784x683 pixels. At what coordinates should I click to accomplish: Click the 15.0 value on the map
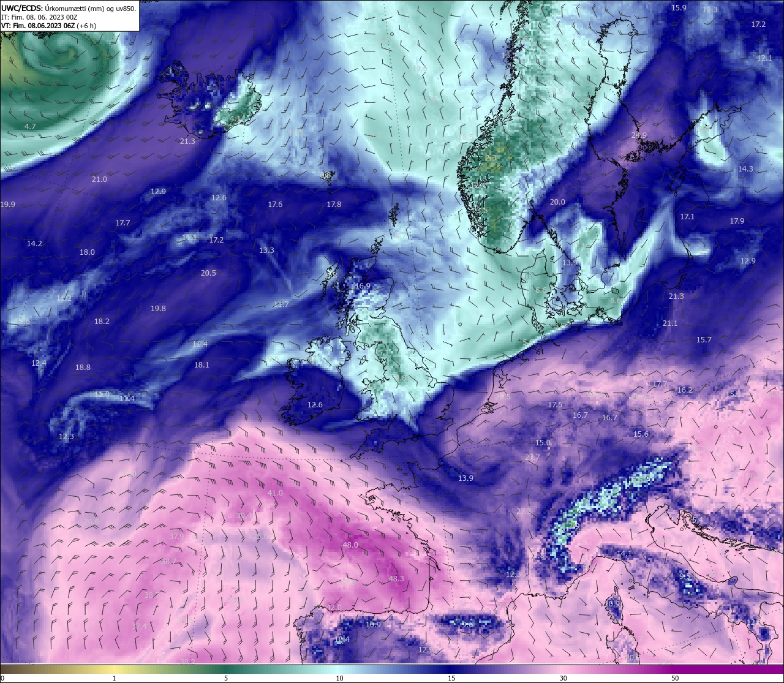(x=543, y=443)
